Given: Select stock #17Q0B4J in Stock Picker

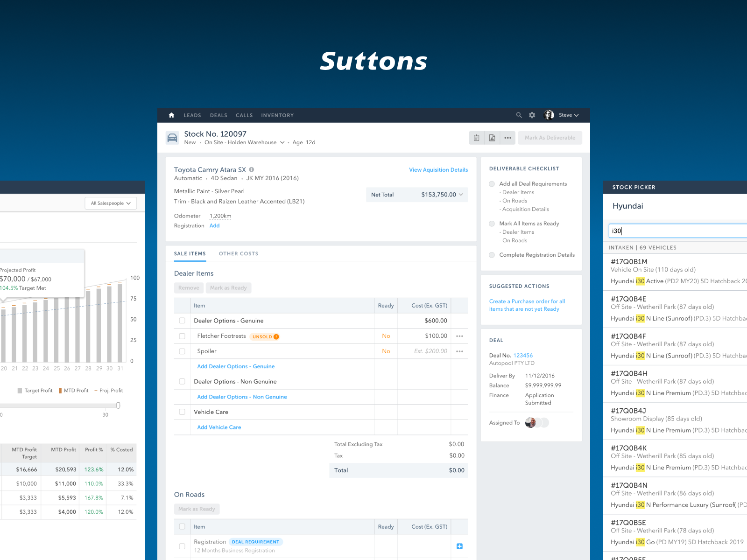Looking at the screenshot, I should point(675,421).
